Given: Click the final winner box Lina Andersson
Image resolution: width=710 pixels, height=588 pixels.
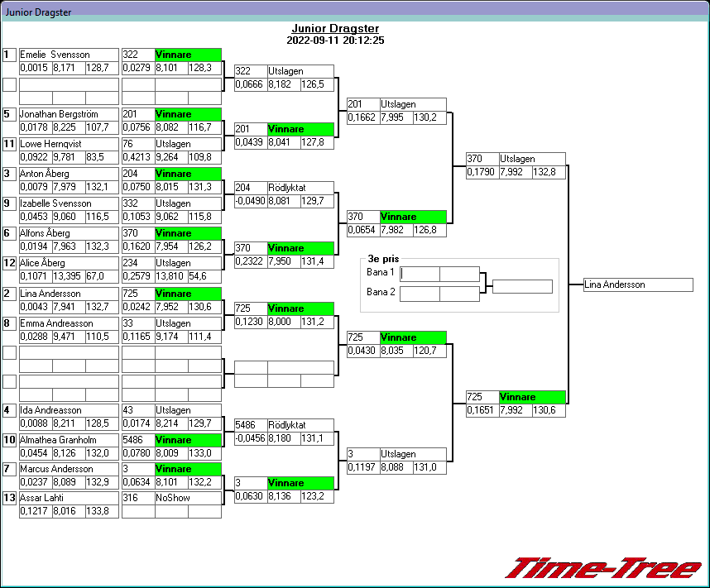Looking at the screenshot, I should click(x=638, y=284).
